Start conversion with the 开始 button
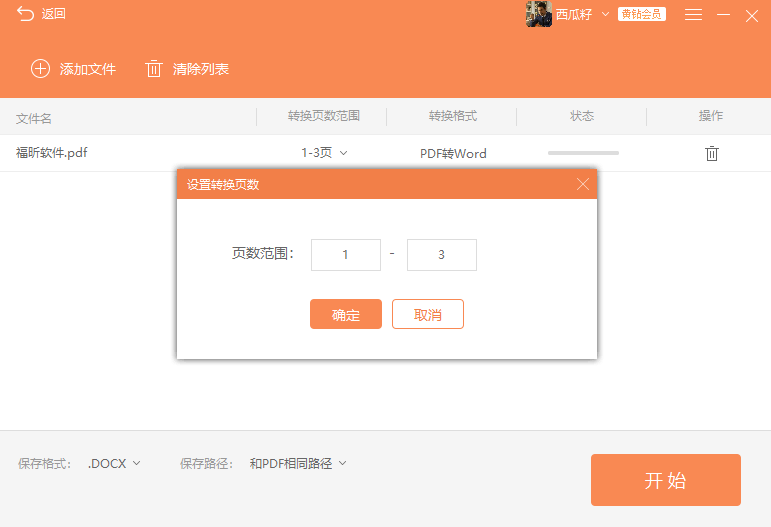771x527 pixels. [x=666, y=480]
